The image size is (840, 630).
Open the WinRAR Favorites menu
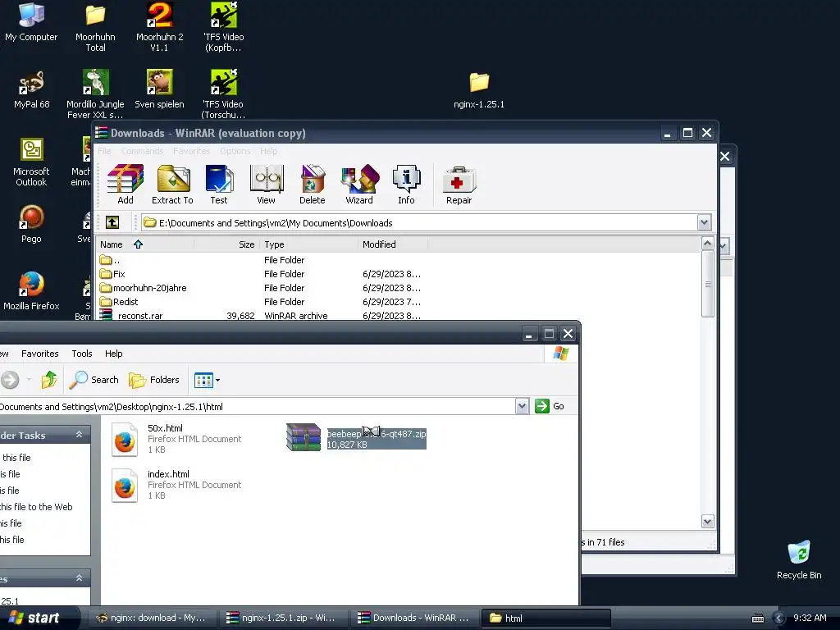[x=191, y=151]
